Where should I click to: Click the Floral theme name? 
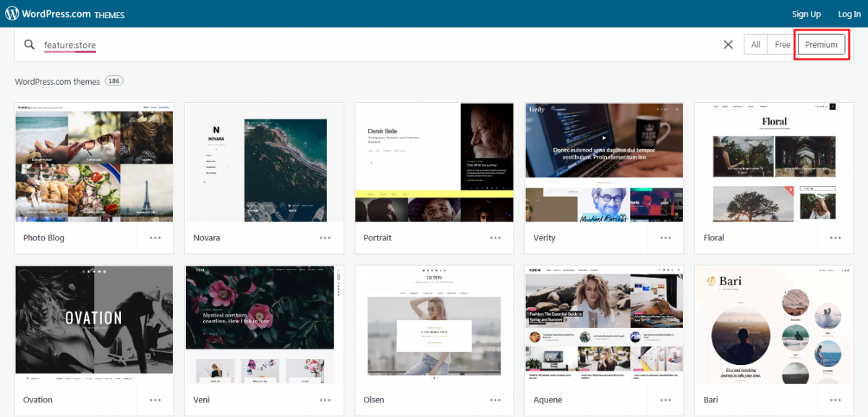(x=714, y=237)
